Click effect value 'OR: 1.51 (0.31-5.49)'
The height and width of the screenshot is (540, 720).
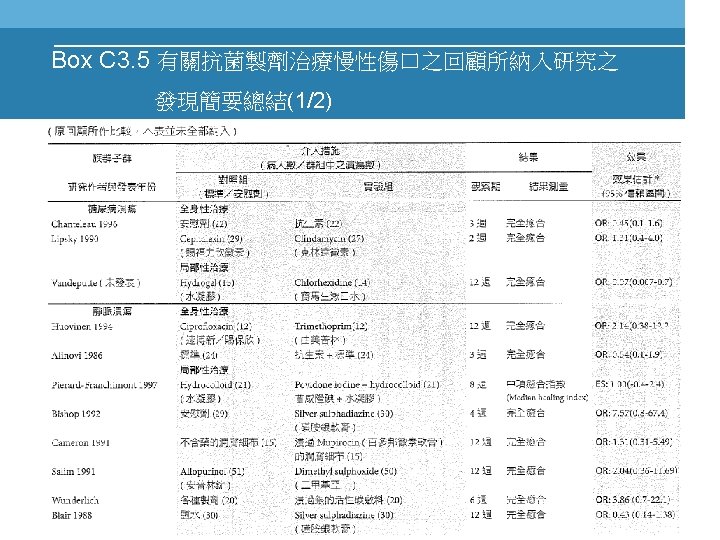tap(634, 442)
